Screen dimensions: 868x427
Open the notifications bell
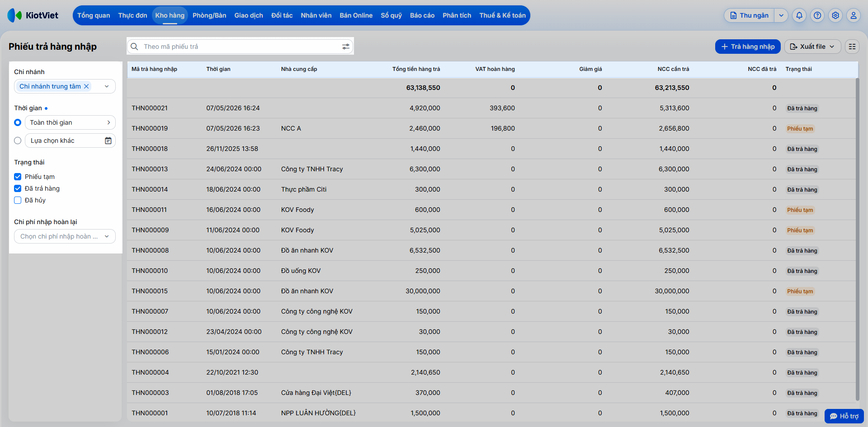point(799,15)
